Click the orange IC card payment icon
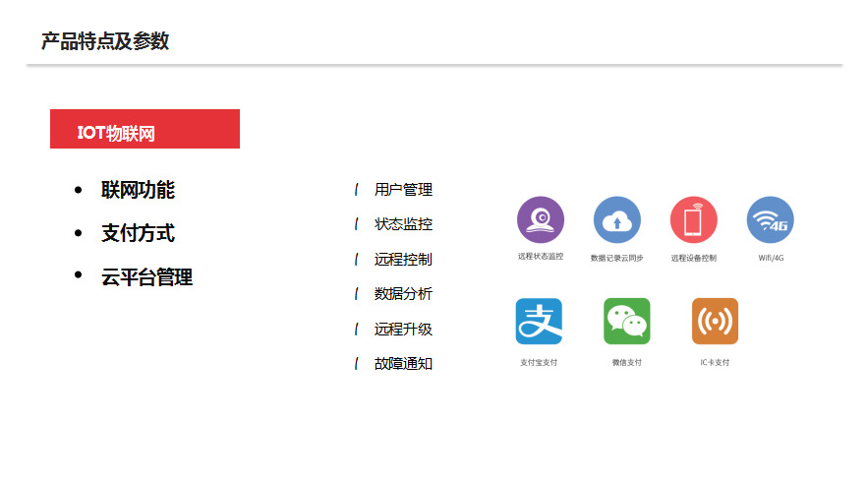This screenshot has width=868, height=483. coord(715,322)
